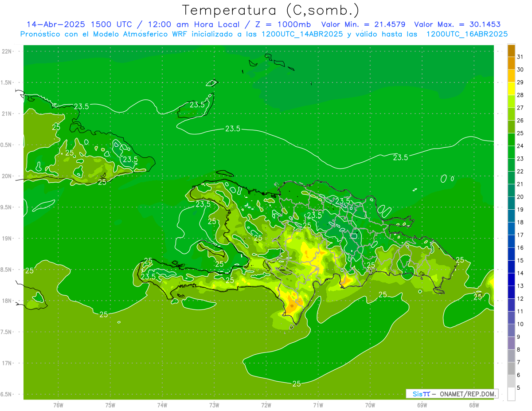Click the color scale label 28
The image size is (532, 411).
pos(520,95)
